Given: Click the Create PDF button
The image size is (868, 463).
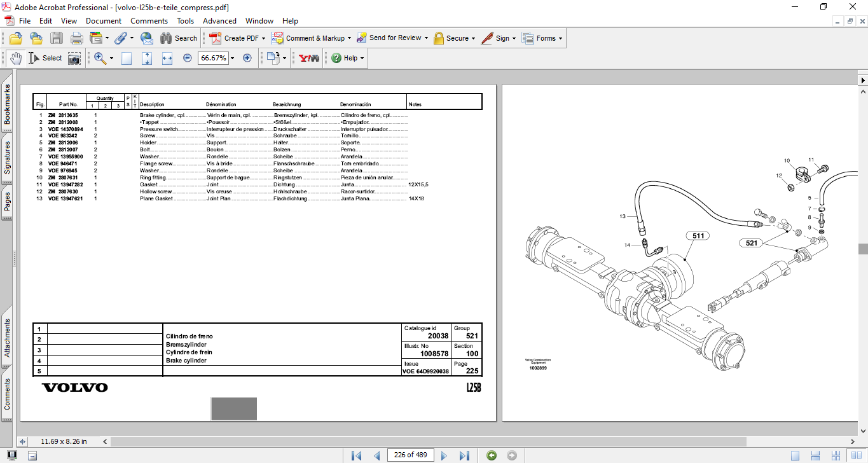Looking at the screenshot, I should point(237,38).
